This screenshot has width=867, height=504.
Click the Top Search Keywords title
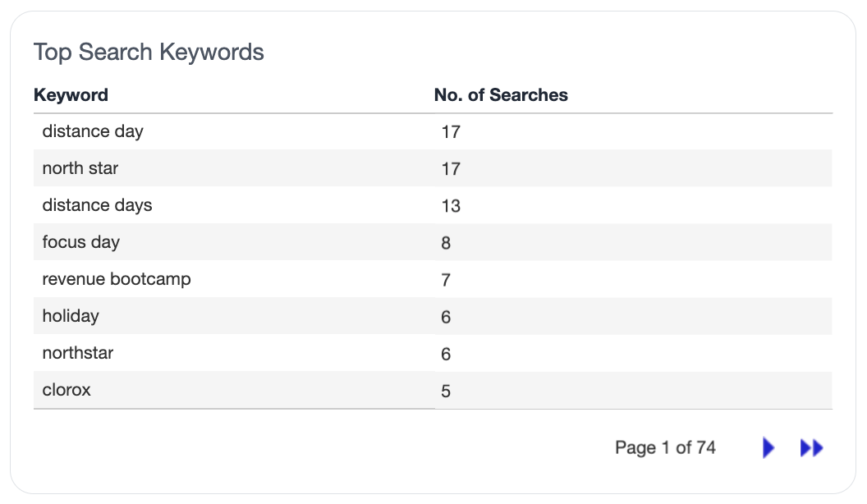pos(149,52)
